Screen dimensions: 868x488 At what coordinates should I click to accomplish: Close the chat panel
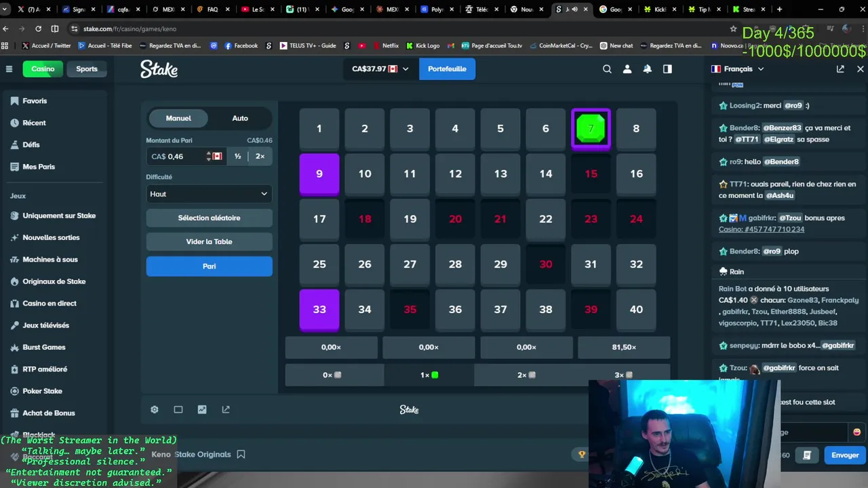tap(861, 69)
